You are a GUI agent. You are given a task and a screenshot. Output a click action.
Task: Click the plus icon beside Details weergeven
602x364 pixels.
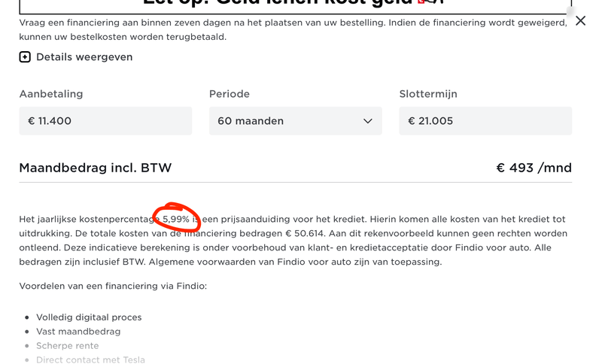(x=25, y=57)
